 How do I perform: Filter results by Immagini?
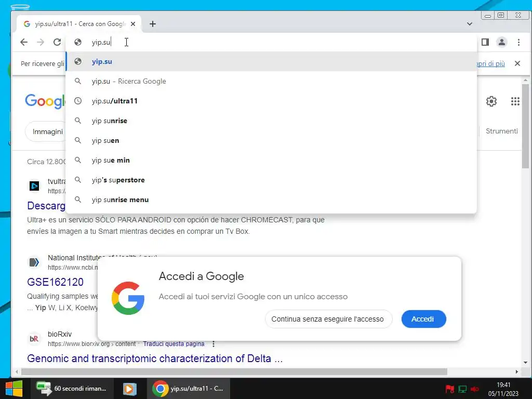pyautogui.click(x=47, y=131)
